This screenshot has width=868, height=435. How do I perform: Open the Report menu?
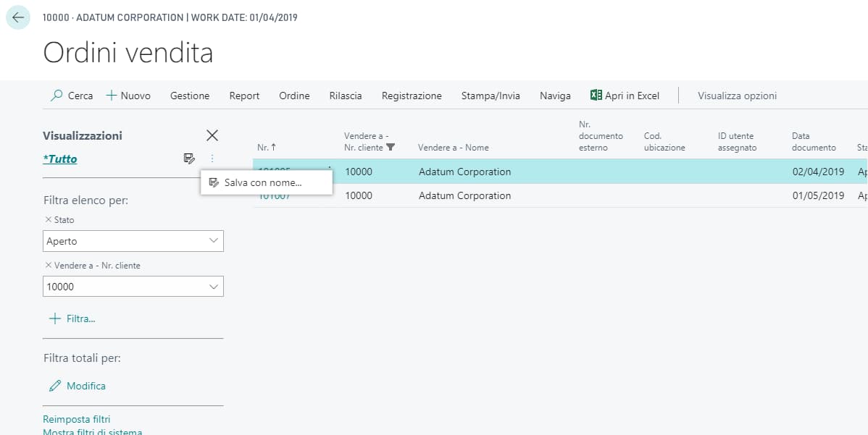coord(244,96)
